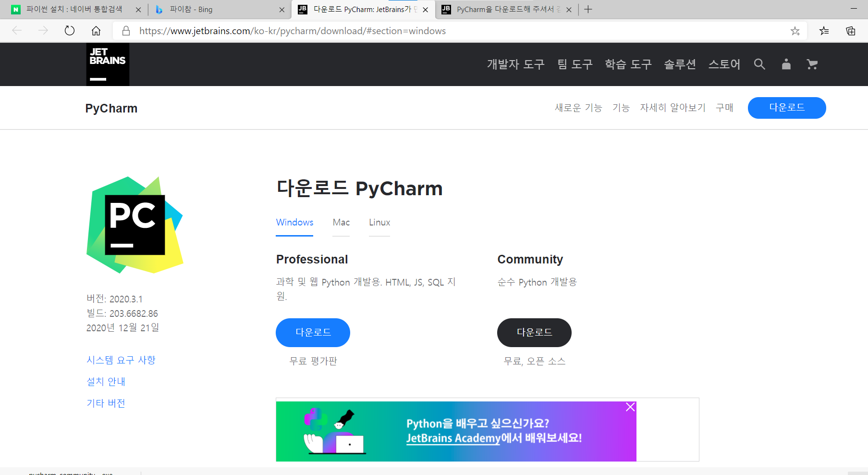Click the Professional heading
This screenshot has height=475, width=868.
coord(312,260)
